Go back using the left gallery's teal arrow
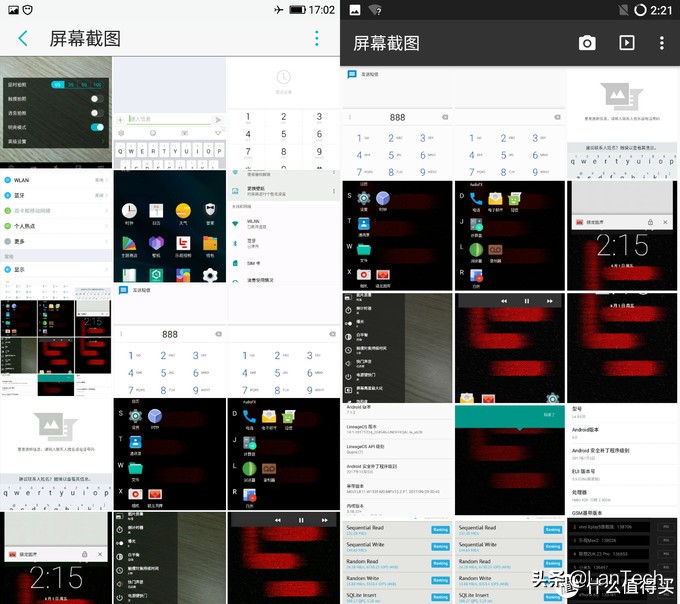 tap(23, 39)
